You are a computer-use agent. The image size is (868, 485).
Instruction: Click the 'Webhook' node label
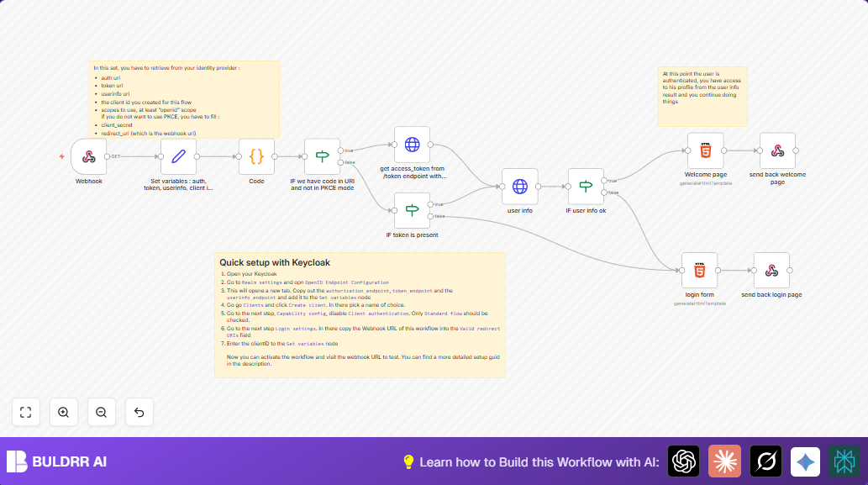(88, 181)
